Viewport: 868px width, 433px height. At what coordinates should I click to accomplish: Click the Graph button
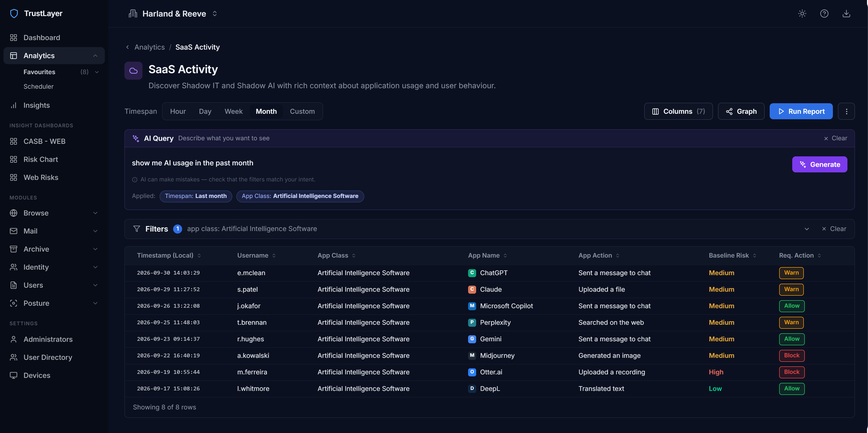[741, 111]
